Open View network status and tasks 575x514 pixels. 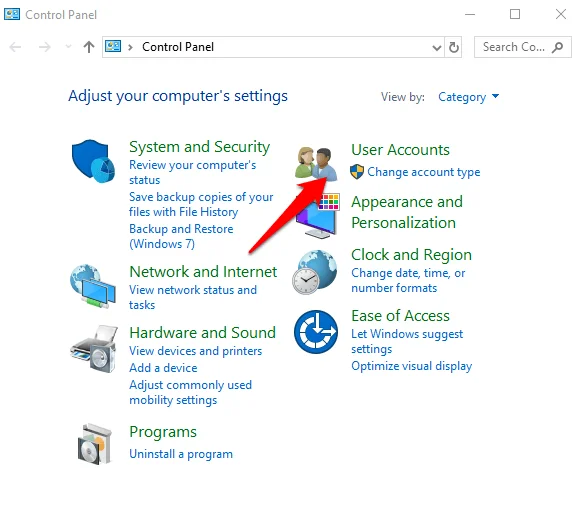click(193, 297)
